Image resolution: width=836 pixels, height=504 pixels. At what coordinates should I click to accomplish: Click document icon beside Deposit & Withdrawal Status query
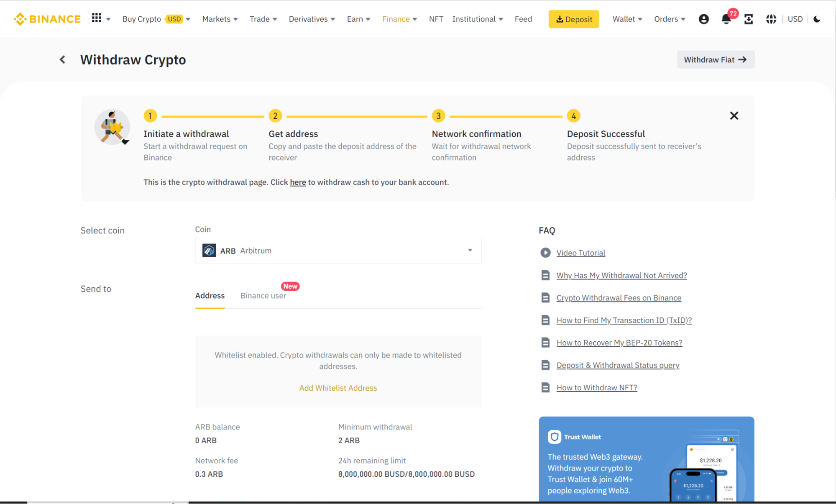click(x=545, y=365)
